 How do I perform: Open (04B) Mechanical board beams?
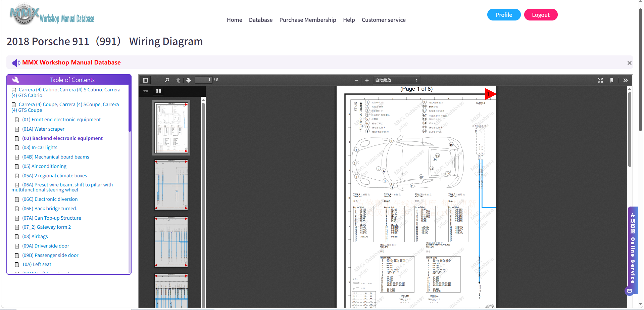56,157
